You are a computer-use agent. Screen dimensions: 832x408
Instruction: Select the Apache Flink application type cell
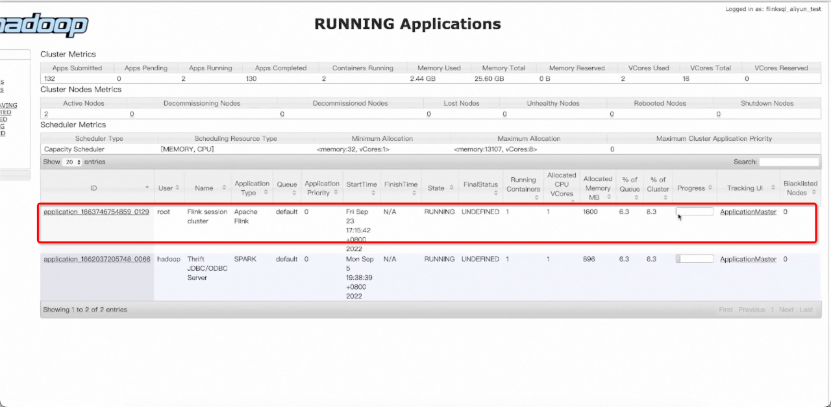pos(246,216)
